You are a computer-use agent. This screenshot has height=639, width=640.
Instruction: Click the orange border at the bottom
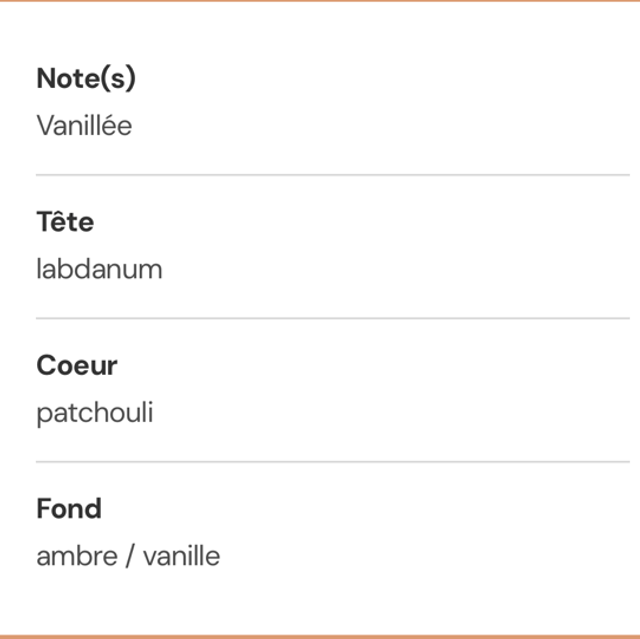(x=320, y=636)
